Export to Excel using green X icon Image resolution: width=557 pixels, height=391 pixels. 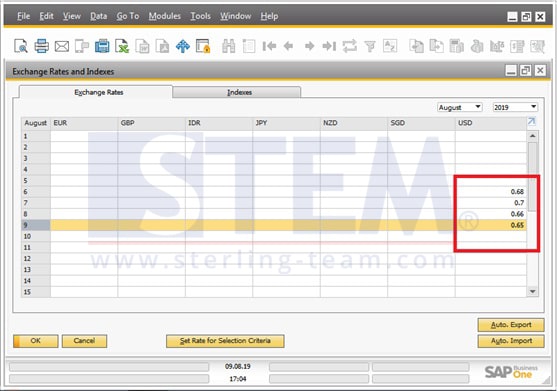pos(122,46)
